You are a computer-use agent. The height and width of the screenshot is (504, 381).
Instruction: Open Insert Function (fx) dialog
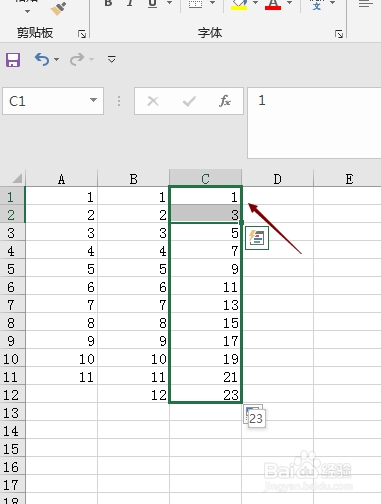coord(225,101)
